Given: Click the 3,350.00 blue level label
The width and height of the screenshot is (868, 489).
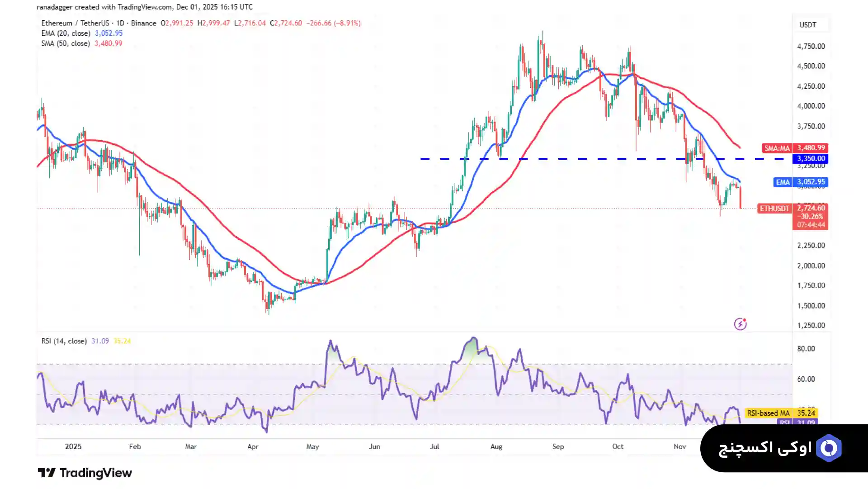Looking at the screenshot, I should pyautogui.click(x=811, y=159).
